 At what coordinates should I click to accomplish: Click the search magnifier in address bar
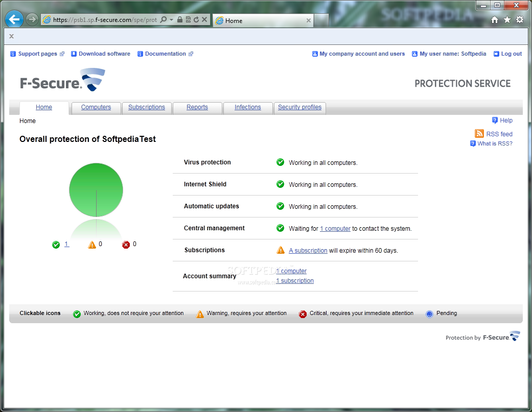164,19
